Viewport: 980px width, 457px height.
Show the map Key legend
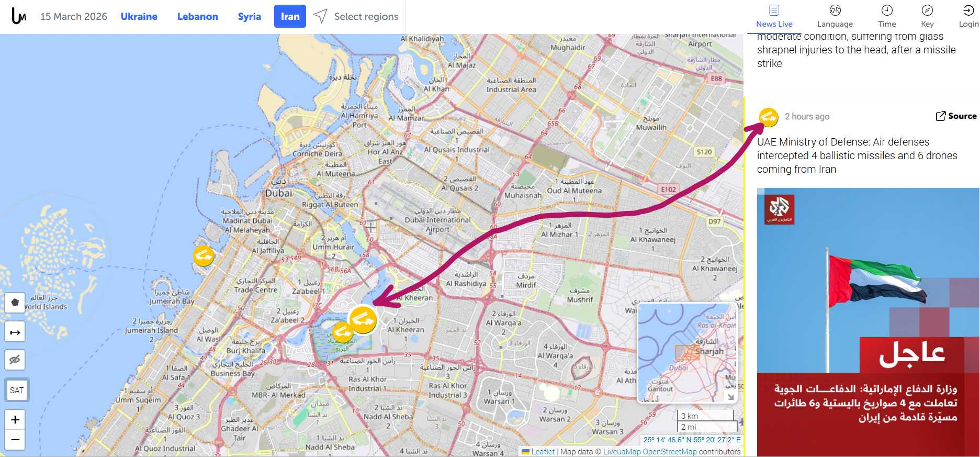coord(927,16)
